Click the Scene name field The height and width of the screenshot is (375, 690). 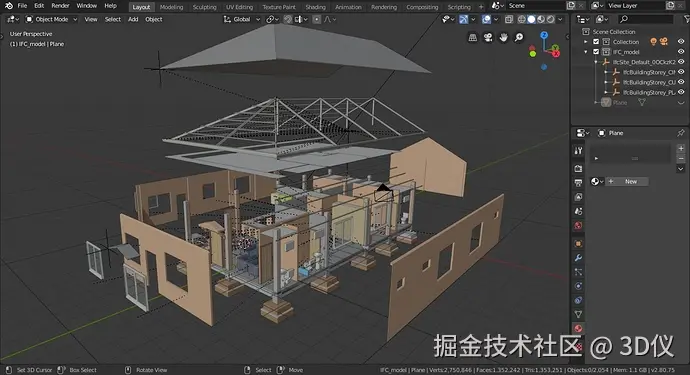coord(535,6)
